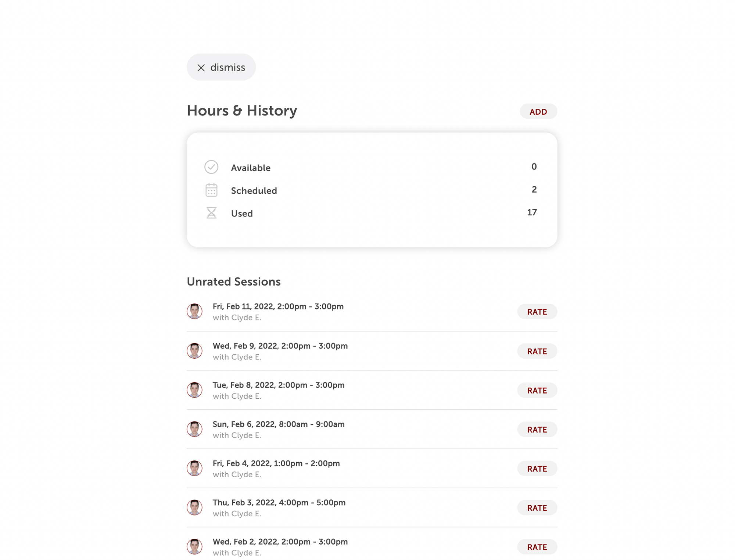This screenshot has width=735, height=560.
Task: Rate the Fri, Feb 4 session
Action: pos(537,469)
